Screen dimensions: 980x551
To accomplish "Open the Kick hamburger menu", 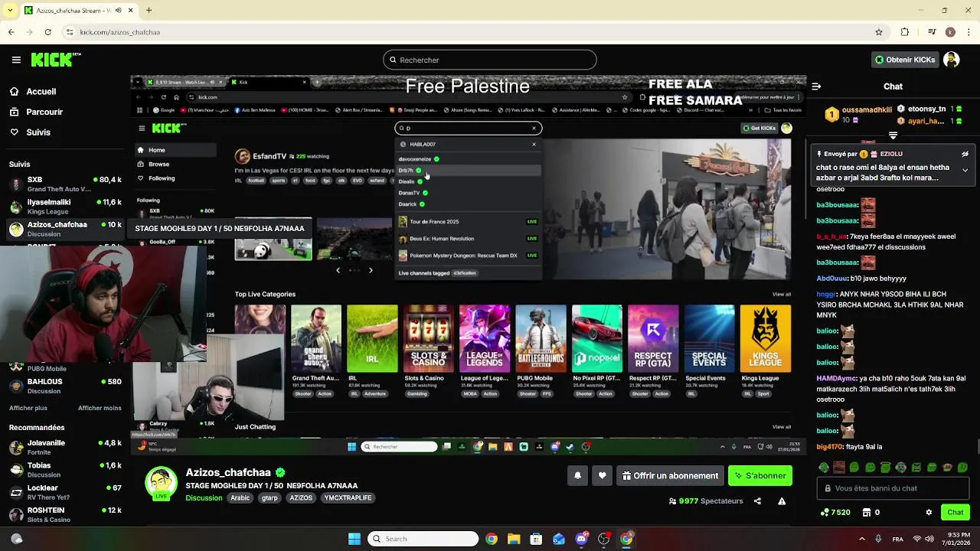I will (16, 60).
